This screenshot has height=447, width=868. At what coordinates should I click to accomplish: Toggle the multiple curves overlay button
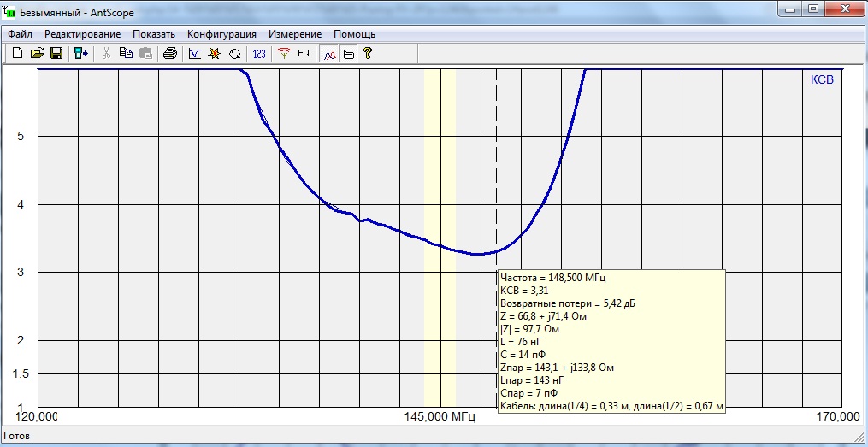coord(330,54)
